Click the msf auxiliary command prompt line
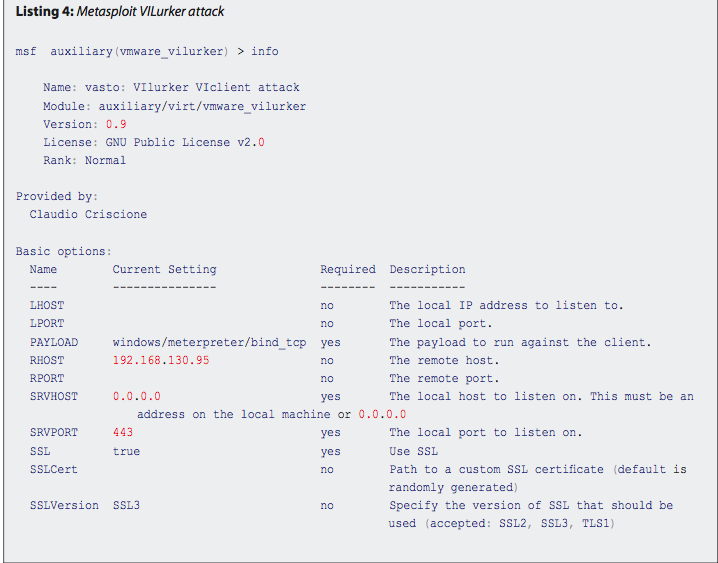This screenshot has width=718, height=563. click(147, 50)
